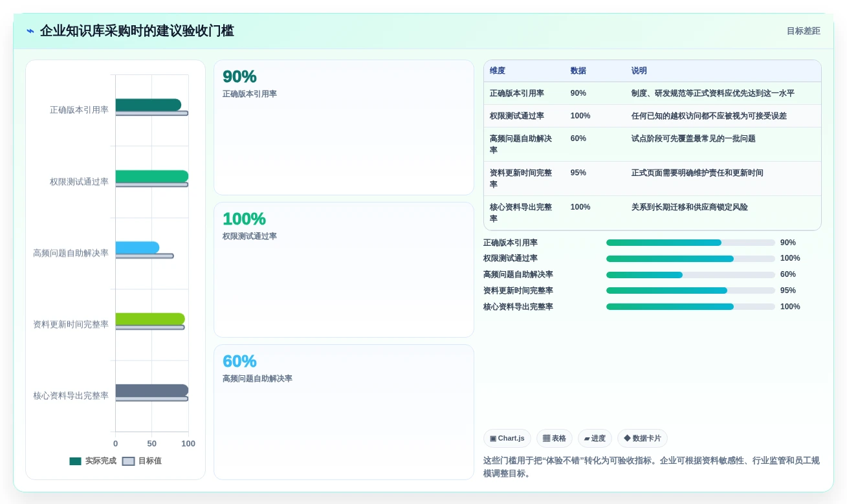Click the 60% value in the table

(x=578, y=138)
